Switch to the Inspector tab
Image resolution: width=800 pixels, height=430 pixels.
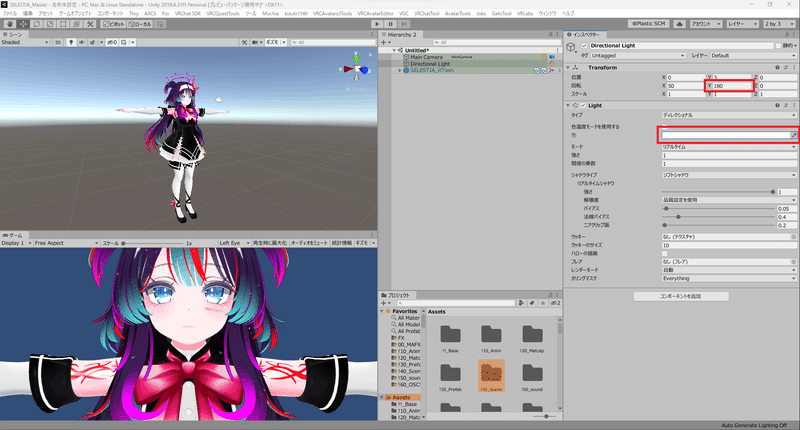pyautogui.click(x=585, y=35)
